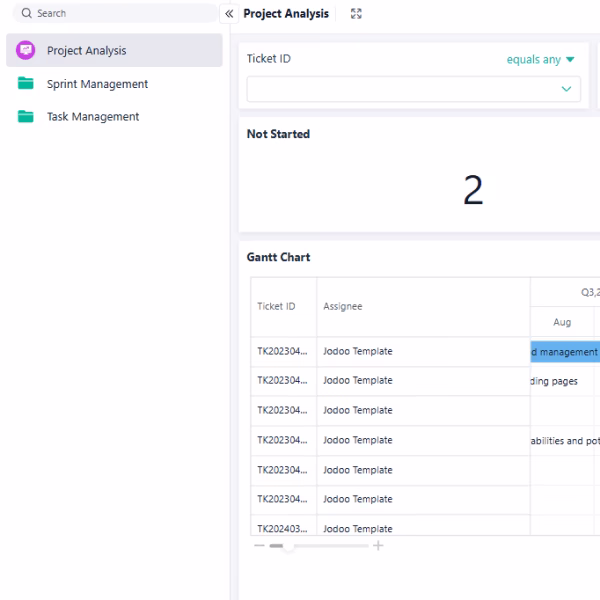Open the 'equals any' condition dropdown
Viewport: 600px width, 600px height.
(540, 60)
